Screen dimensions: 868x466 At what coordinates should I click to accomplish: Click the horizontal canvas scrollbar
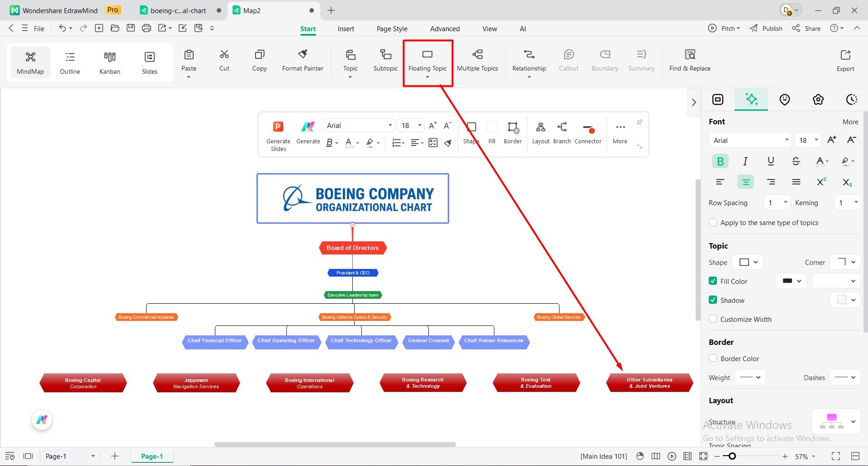click(335, 444)
